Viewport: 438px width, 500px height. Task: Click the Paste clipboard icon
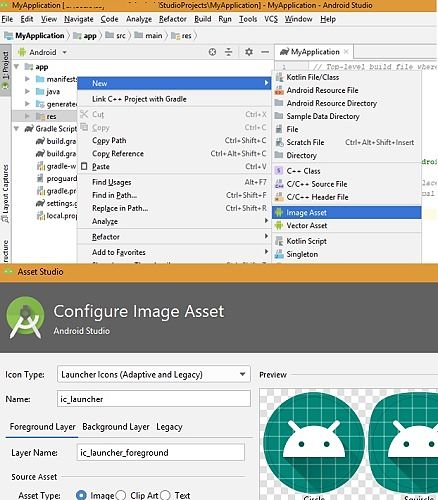tap(84, 166)
